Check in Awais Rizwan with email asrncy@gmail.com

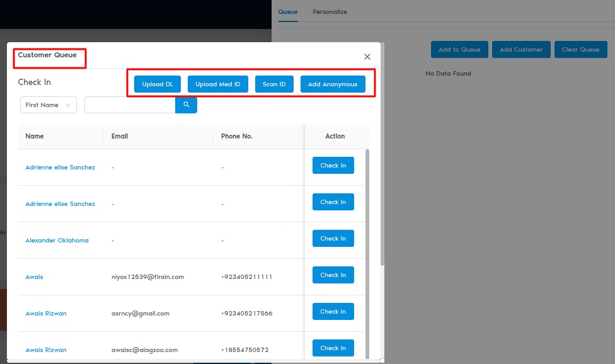(333, 312)
